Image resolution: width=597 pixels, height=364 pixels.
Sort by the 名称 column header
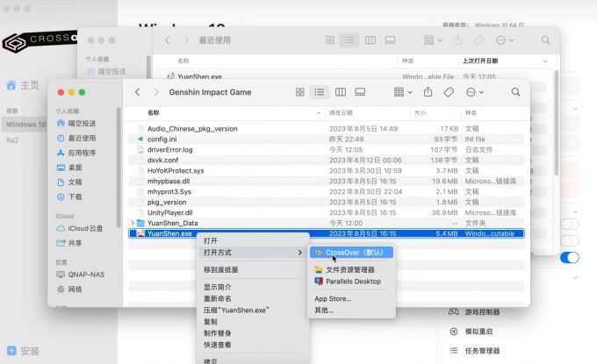153,112
